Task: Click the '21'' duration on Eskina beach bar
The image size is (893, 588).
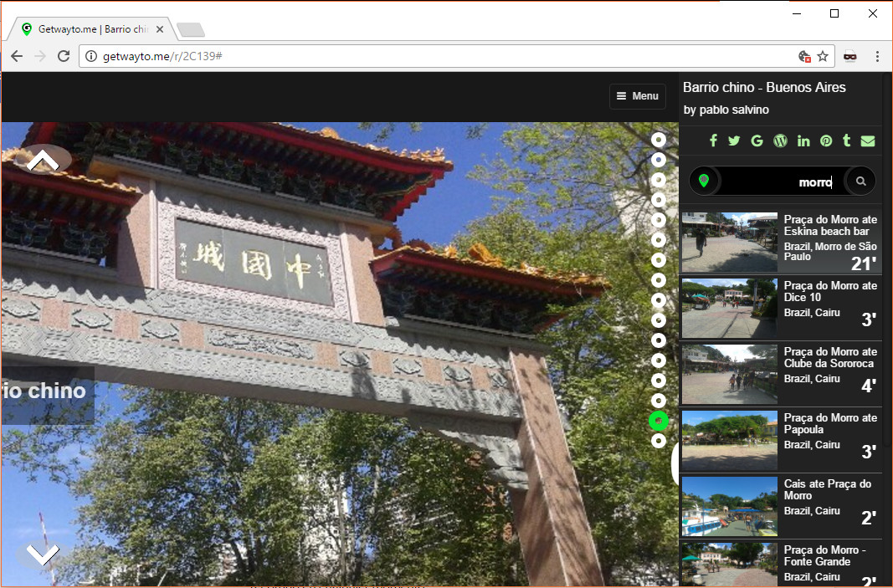Action: [x=864, y=263]
